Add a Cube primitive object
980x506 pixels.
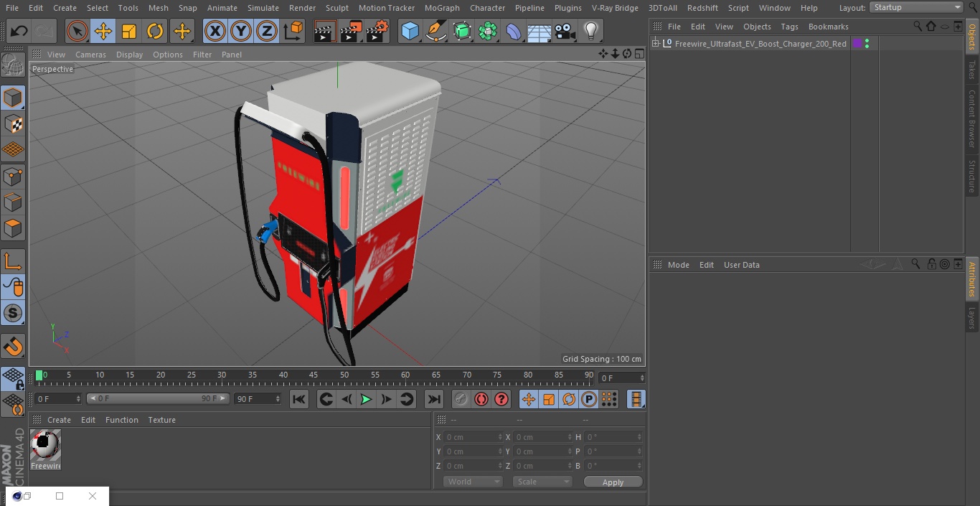point(410,31)
